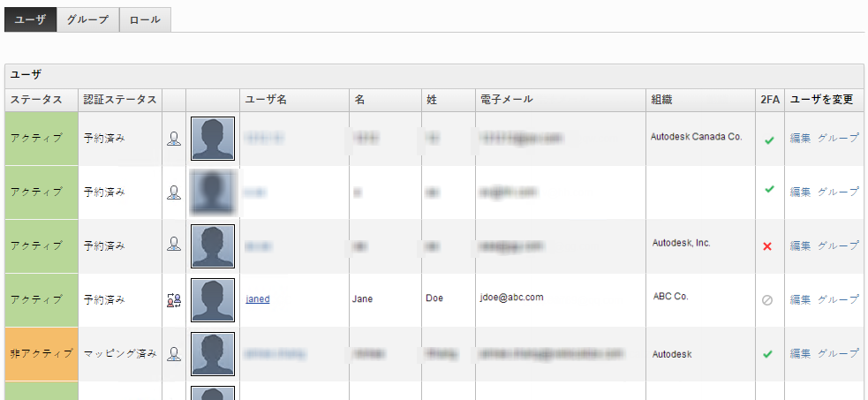Click the 組織 column header
The height and width of the screenshot is (400, 868).
point(700,100)
